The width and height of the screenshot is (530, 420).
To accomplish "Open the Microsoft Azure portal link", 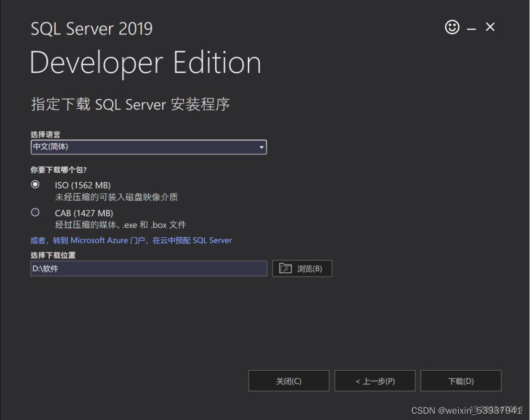I will point(131,240).
